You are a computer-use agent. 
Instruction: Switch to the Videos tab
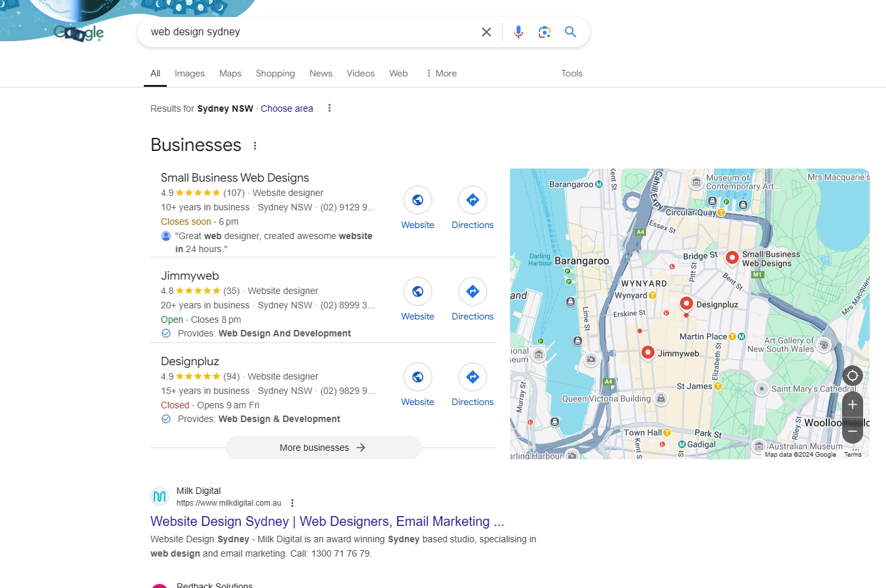point(361,73)
